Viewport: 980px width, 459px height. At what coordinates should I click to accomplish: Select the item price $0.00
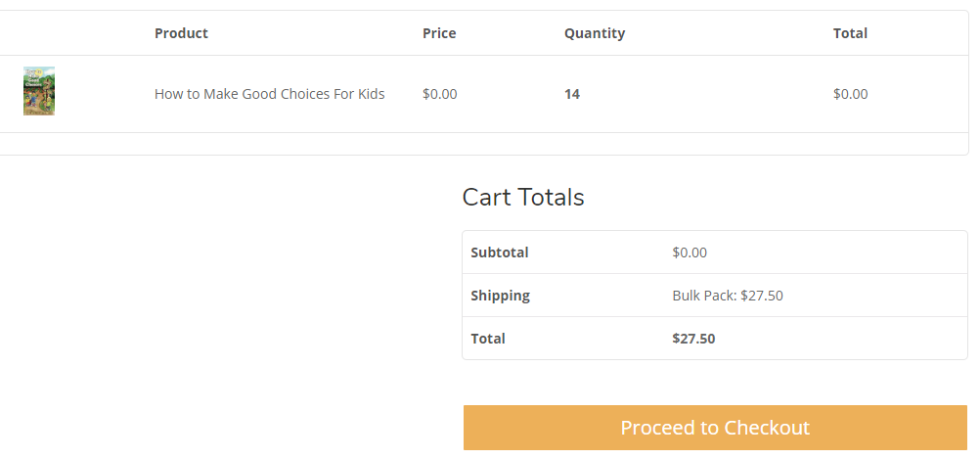pyautogui.click(x=439, y=94)
